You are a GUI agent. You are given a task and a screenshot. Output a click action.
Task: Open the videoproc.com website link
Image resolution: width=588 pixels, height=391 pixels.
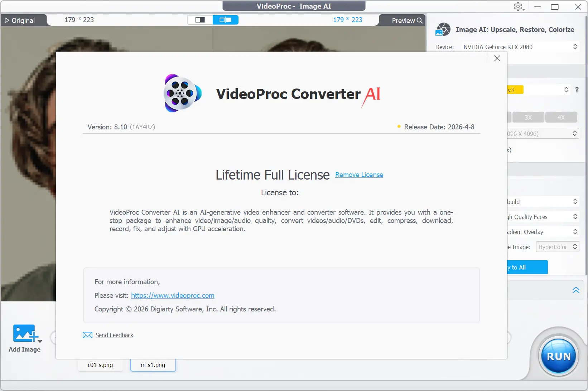(173, 296)
